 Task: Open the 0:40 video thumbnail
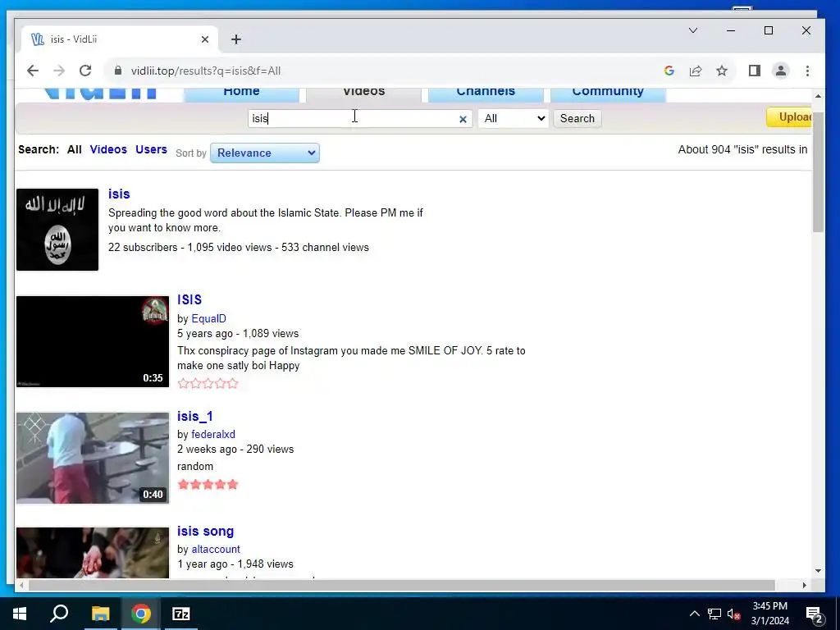(x=93, y=458)
